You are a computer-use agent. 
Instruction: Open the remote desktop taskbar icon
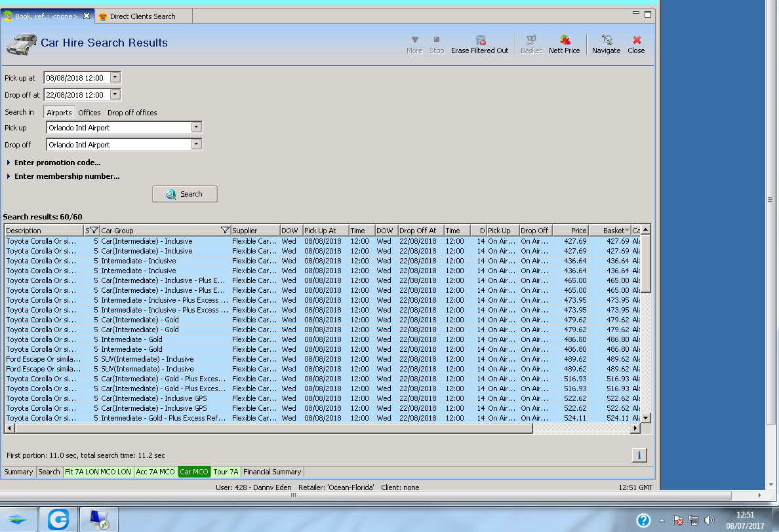(99, 520)
